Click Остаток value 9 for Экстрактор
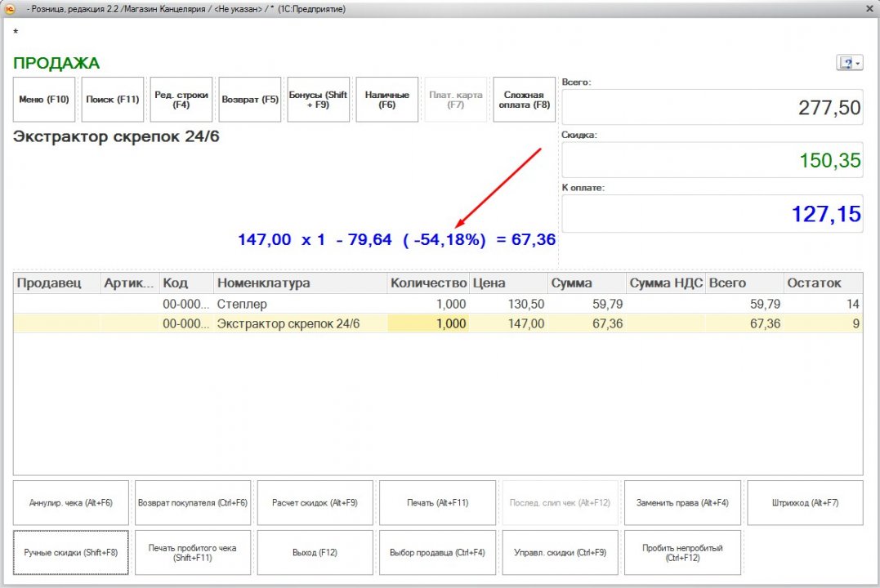The width and height of the screenshot is (880, 588). point(824,323)
